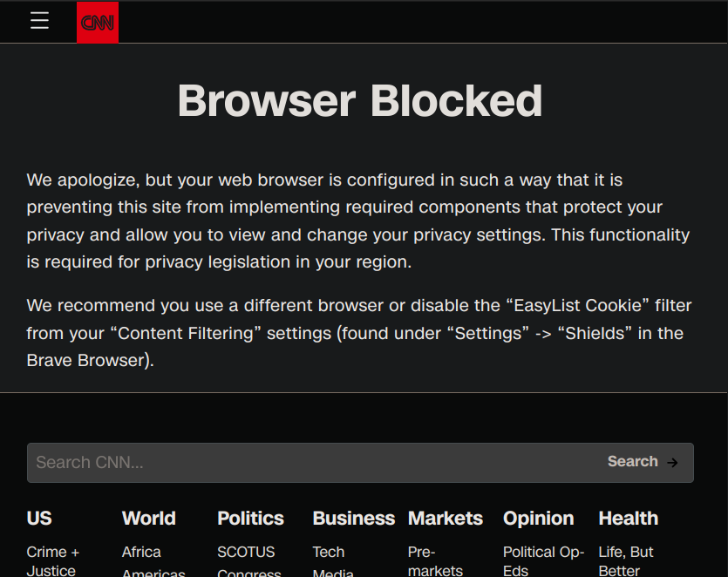Open the Health section
Image resolution: width=728 pixels, height=577 pixels.
628,519
